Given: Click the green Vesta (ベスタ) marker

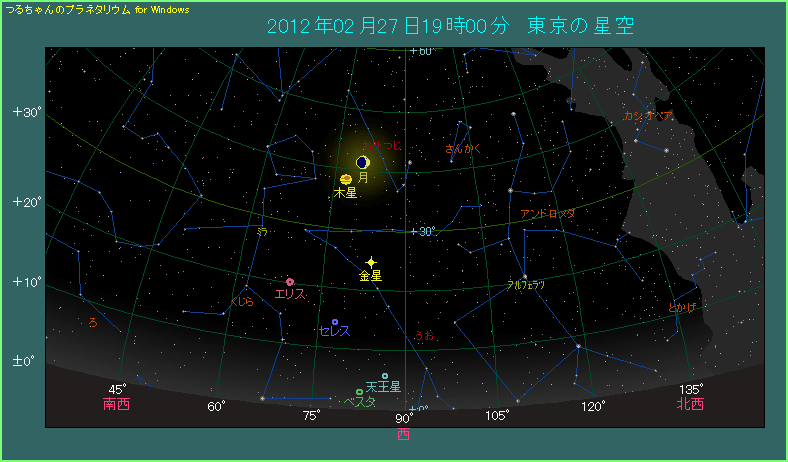Looking at the screenshot, I should pos(359,392).
